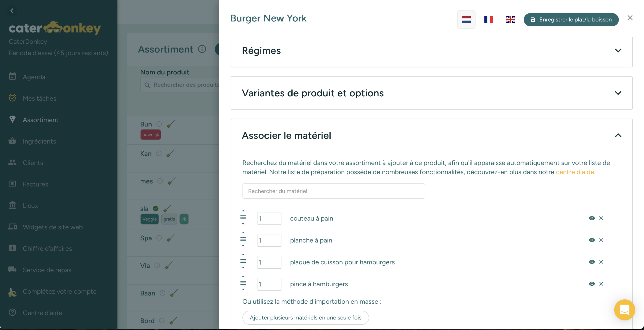Collapse the Associer le matériel section
644x330 pixels.
pos(618,135)
